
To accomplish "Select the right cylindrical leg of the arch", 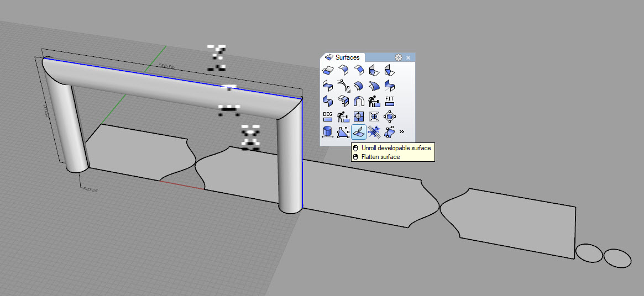I will pyautogui.click(x=290, y=164).
